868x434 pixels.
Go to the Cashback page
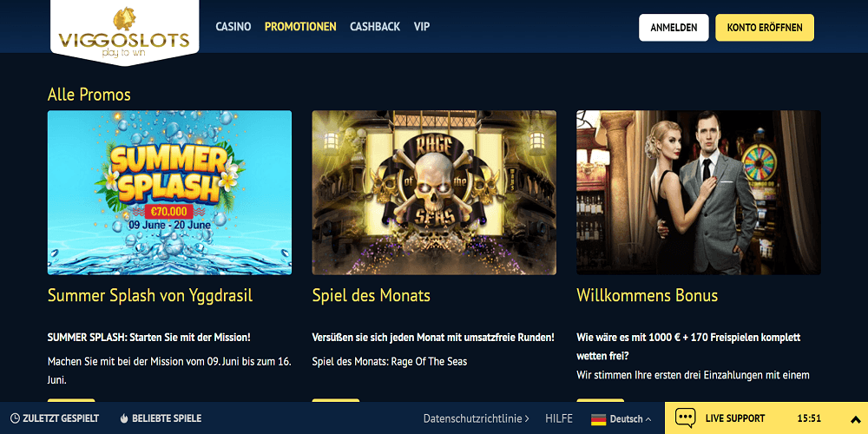[375, 27]
